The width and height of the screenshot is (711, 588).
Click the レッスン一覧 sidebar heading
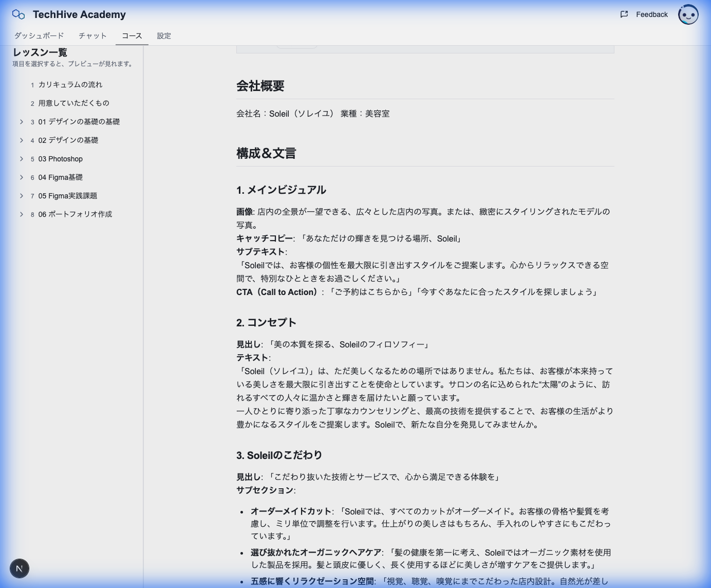click(x=40, y=52)
